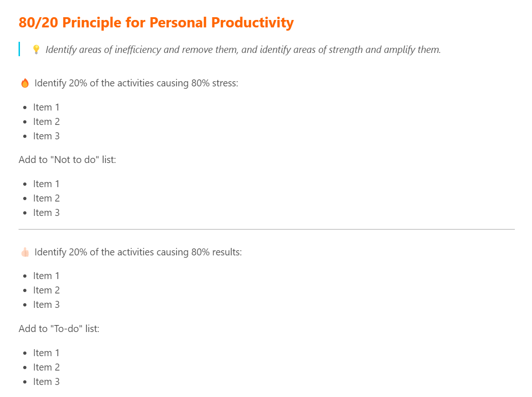The image size is (532, 397).
Task: Click the 'Add to Not to do list' text
Action: (67, 160)
